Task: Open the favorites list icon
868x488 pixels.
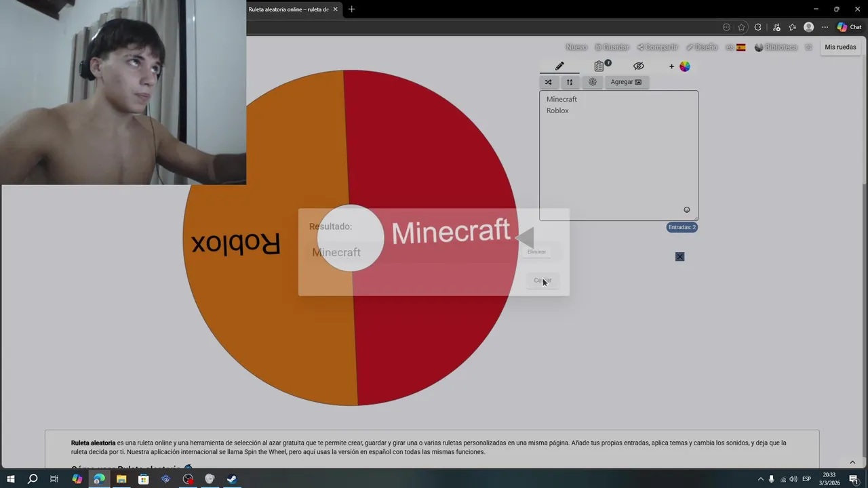Action: coord(792,27)
